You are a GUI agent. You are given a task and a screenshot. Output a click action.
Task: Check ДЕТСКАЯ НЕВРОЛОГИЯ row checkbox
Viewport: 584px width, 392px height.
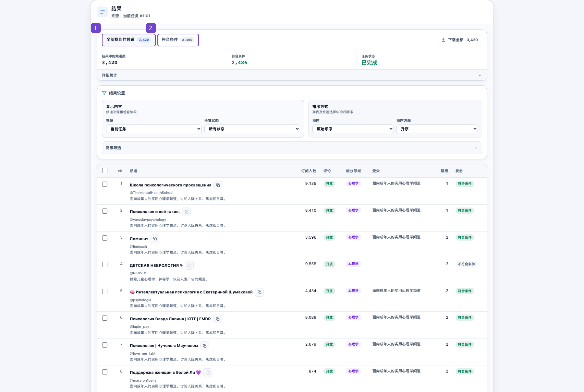tap(105, 265)
